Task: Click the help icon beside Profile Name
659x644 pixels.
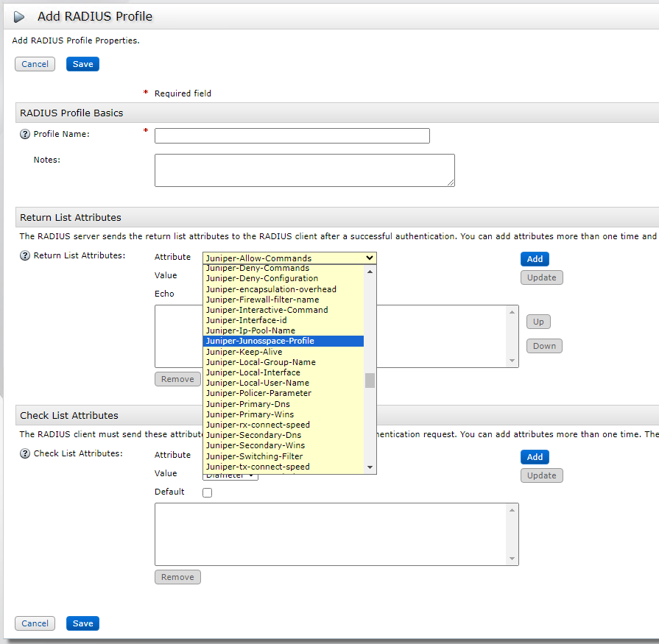Action: (24, 135)
